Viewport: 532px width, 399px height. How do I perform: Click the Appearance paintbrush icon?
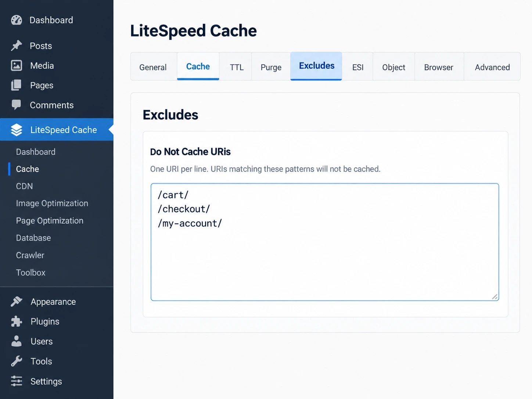(x=17, y=301)
